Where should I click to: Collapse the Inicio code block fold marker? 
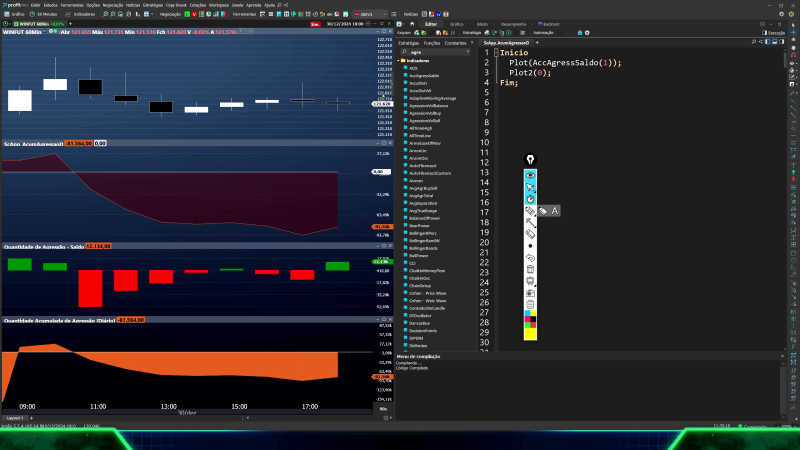point(497,52)
